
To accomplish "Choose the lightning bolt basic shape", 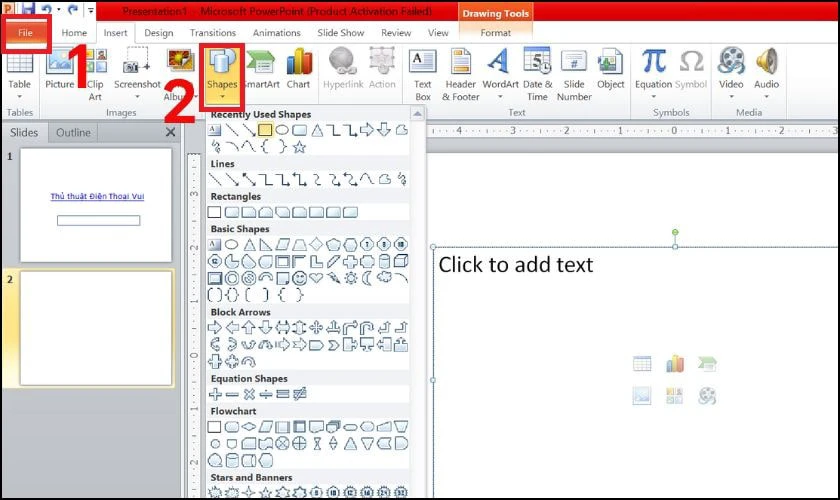I will click(x=334, y=278).
